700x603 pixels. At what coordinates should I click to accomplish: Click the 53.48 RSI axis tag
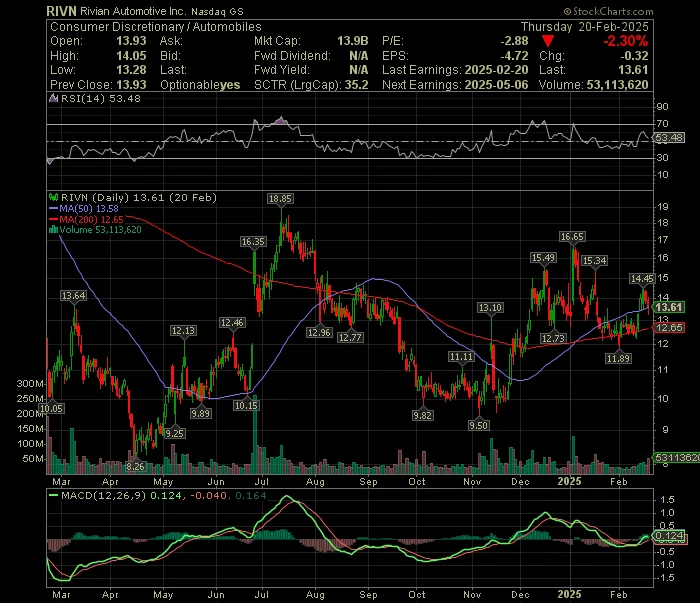(x=669, y=138)
